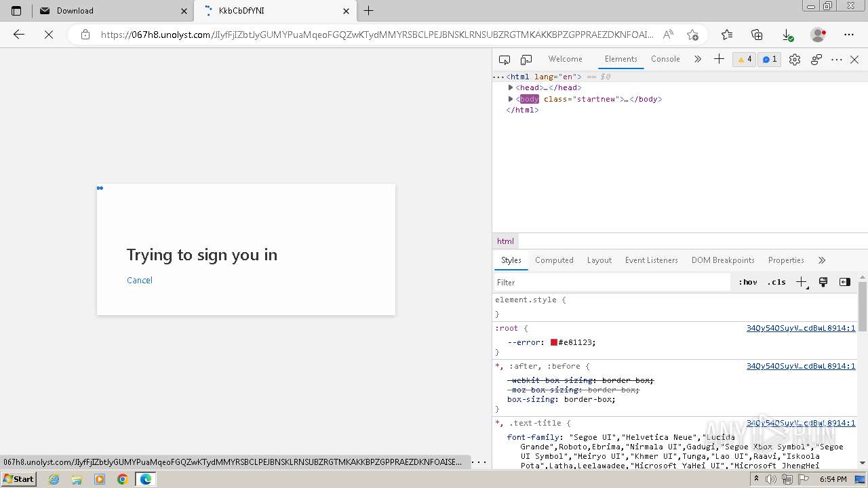
Task: Open Edge Settings and more menu
Action: 849,35
